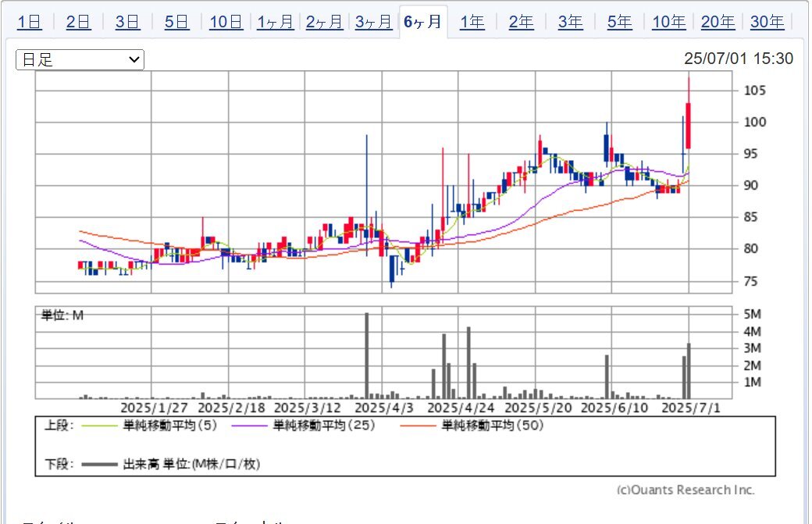Viewport: 812px width, 524px height.
Task: Click the 85 price axis label
Action: (x=751, y=217)
